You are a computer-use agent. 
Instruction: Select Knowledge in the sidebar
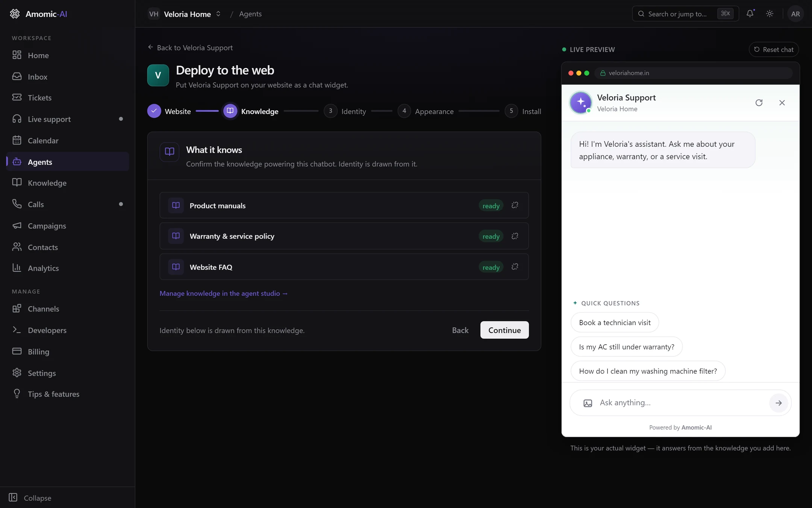68,183
